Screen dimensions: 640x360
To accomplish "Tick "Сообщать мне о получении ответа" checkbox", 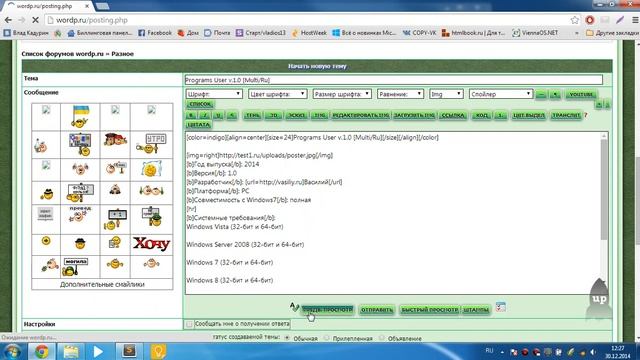I will point(189,324).
